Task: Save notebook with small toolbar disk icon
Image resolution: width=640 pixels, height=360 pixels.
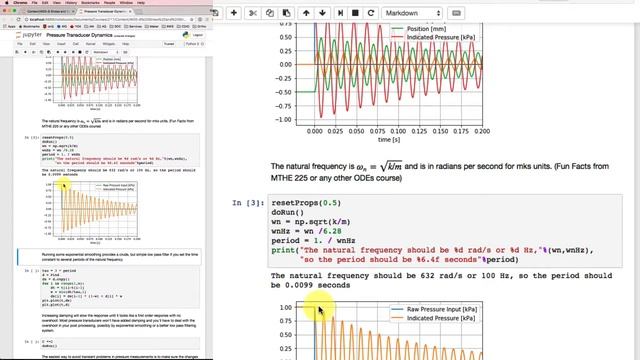Action: [x=17, y=52]
